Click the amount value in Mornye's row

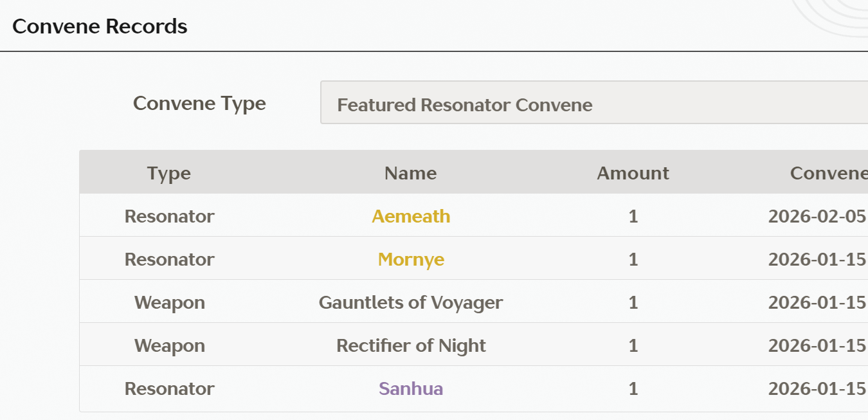point(633,259)
